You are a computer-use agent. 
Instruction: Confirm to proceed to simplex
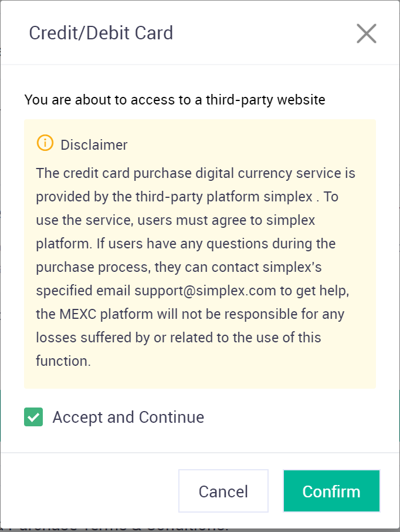[331, 491]
